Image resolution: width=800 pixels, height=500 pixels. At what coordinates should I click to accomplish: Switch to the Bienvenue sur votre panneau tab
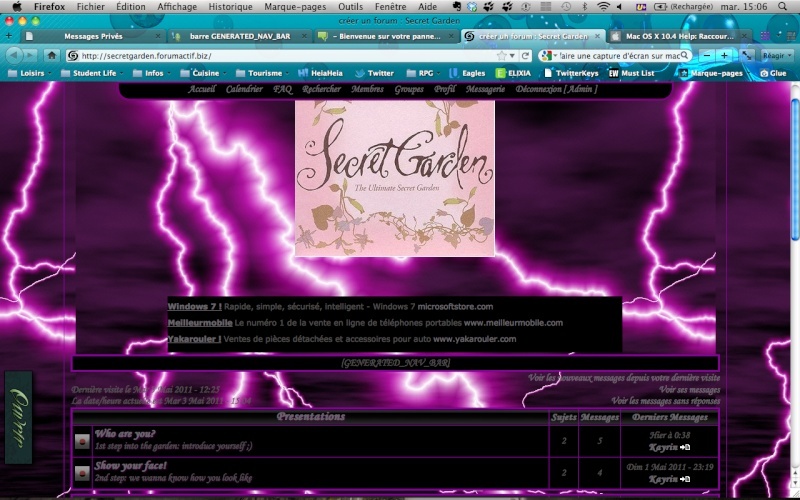pos(386,36)
